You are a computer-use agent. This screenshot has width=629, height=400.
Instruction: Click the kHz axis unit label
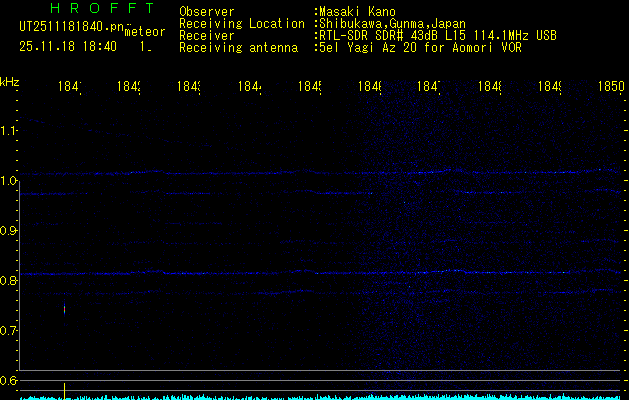pos(10,81)
